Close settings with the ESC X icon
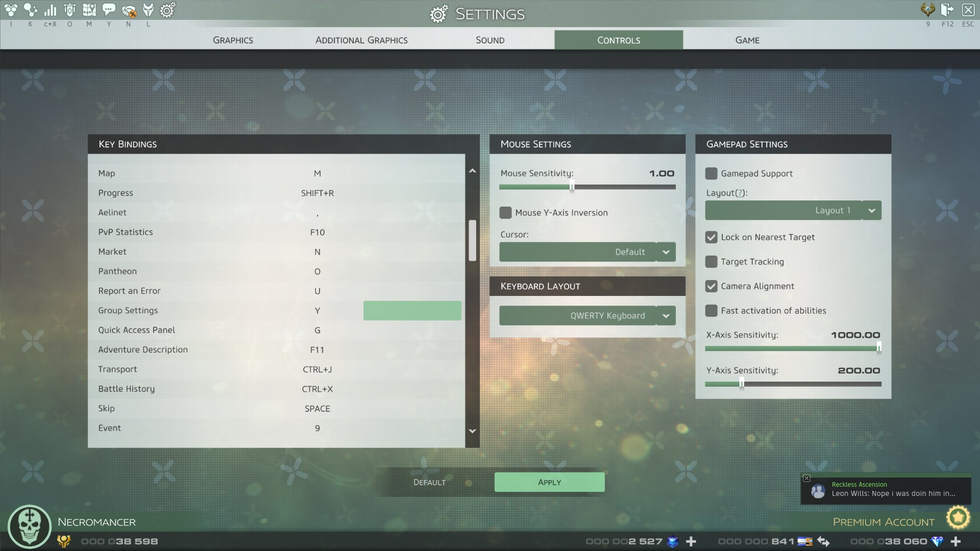The image size is (980, 551). coord(968,10)
